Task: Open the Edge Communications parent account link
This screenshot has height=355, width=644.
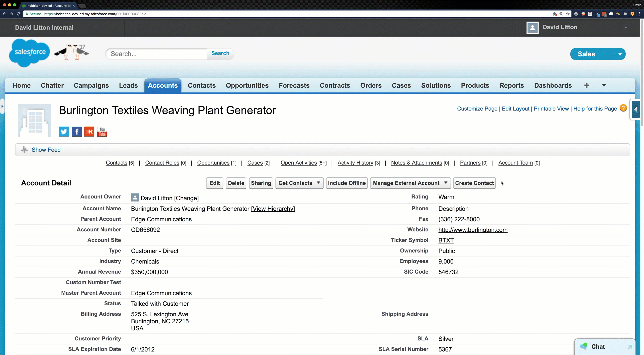Action: tap(161, 219)
